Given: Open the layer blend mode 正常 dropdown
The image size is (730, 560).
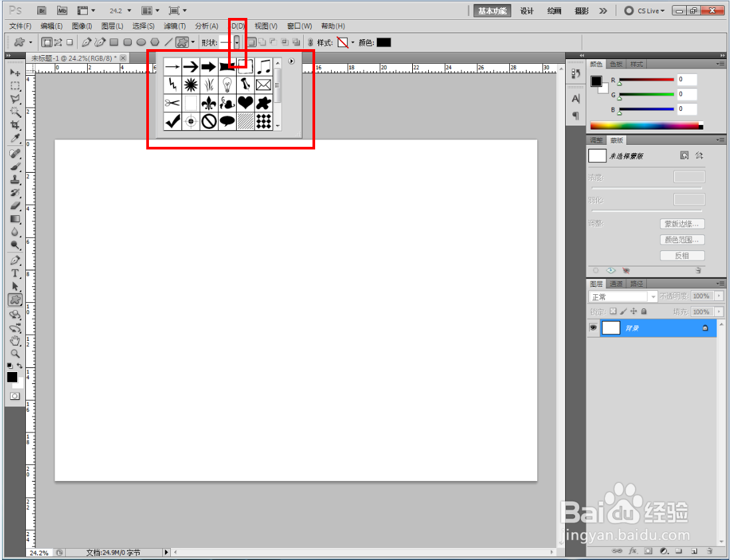Looking at the screenshot, I should tap(623, 296).
